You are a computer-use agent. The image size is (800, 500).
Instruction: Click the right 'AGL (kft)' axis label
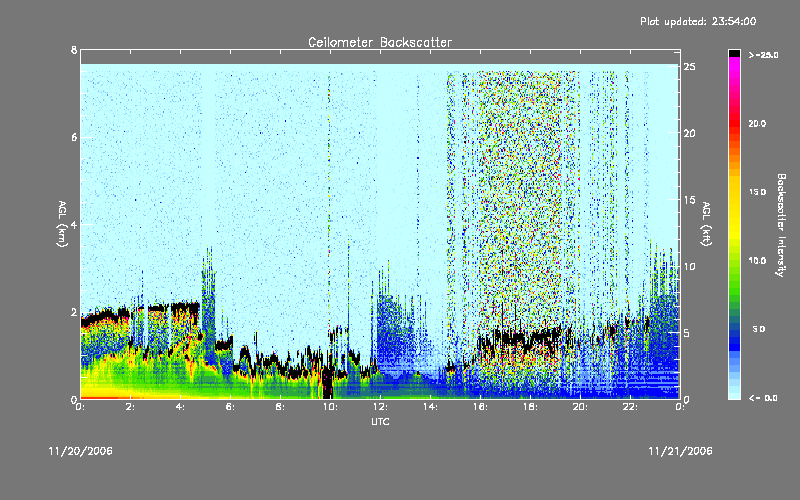pyautogui.click(x=706, y=224)
